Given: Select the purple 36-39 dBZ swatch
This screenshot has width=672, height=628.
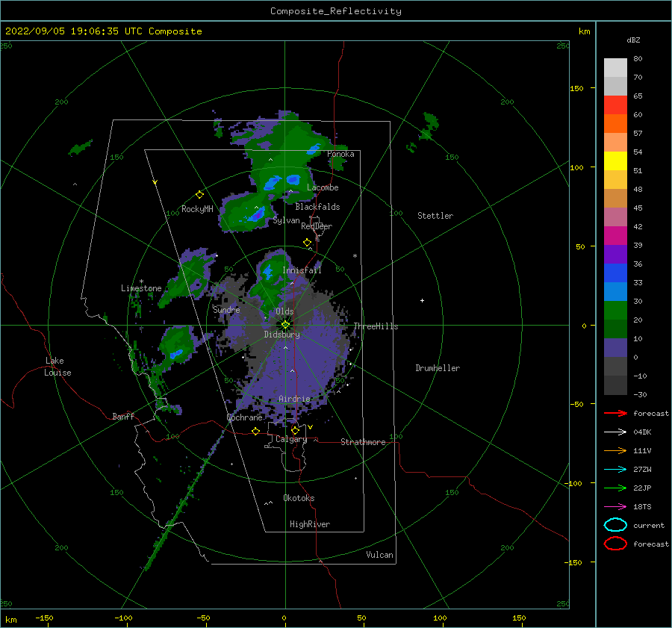Looking at the screenshot, I should [x=615, y=254].
